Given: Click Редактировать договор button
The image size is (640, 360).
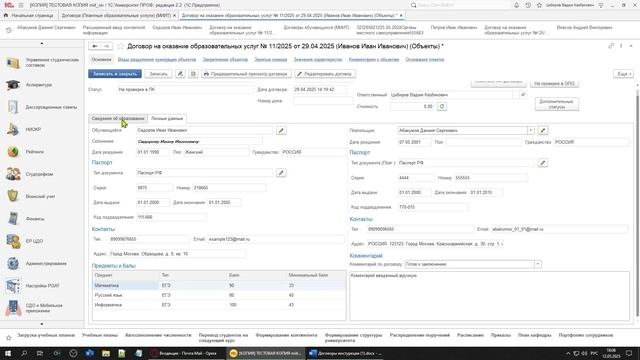Looking at the screenshot, I should point(325,74).
